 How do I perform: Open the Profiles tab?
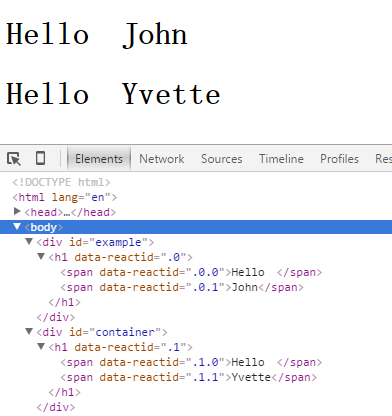click(x=339, y=159)
